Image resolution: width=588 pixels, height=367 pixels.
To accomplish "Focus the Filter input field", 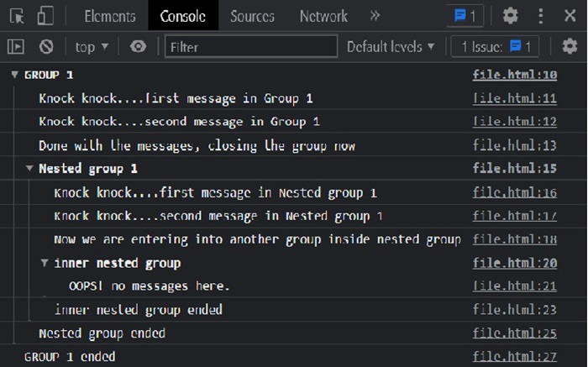I will 251,46.
